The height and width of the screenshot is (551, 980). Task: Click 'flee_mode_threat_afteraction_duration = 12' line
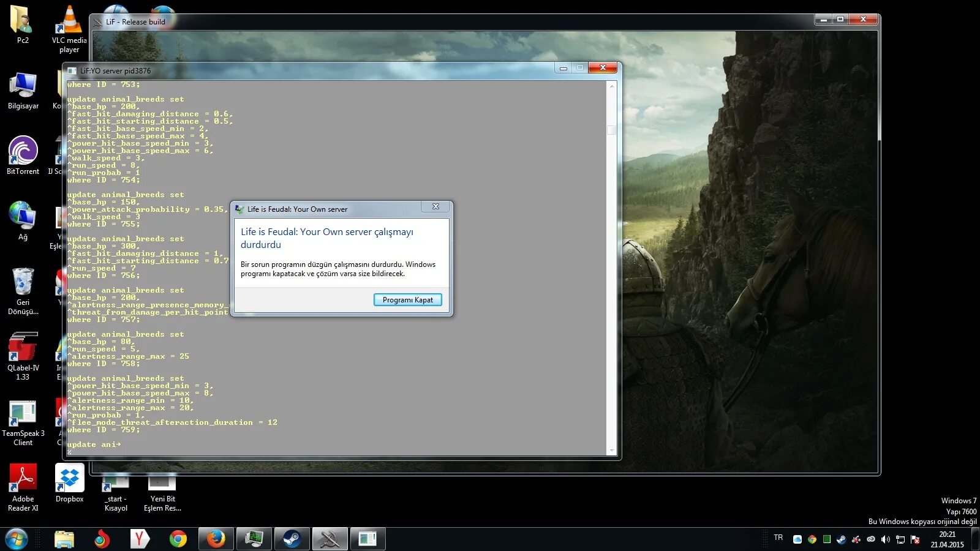[x=173, y=422]
